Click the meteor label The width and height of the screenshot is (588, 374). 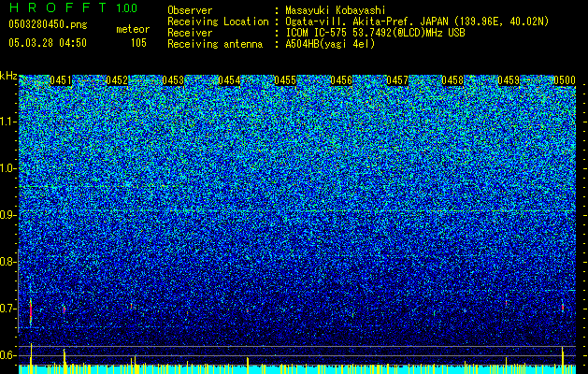(x=133, y=29)
